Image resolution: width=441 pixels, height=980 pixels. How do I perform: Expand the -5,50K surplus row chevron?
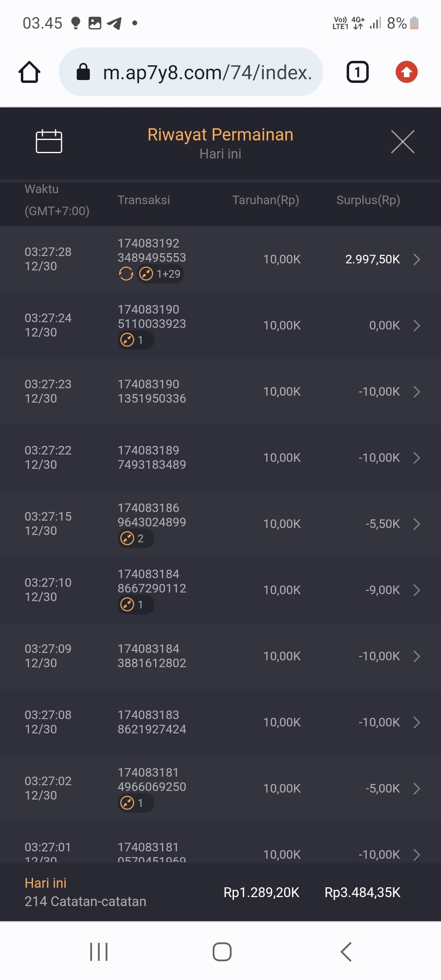point(416,524)
